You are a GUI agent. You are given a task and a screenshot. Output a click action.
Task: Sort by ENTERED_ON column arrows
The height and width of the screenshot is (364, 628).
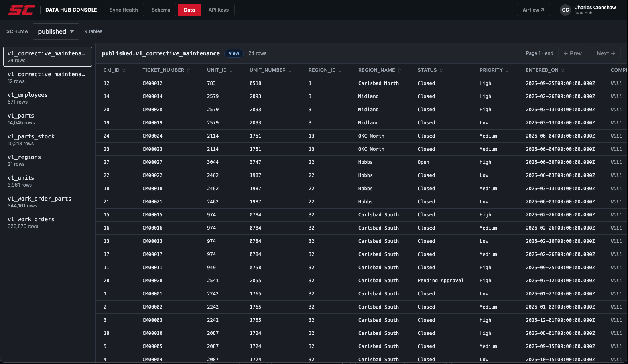click(x=563, y=70)
